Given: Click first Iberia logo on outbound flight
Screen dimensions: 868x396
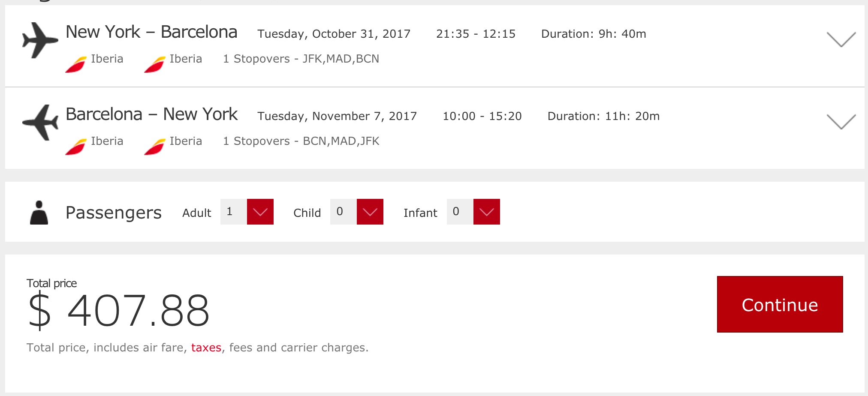Looking at the screenshot, I should 76,65.
